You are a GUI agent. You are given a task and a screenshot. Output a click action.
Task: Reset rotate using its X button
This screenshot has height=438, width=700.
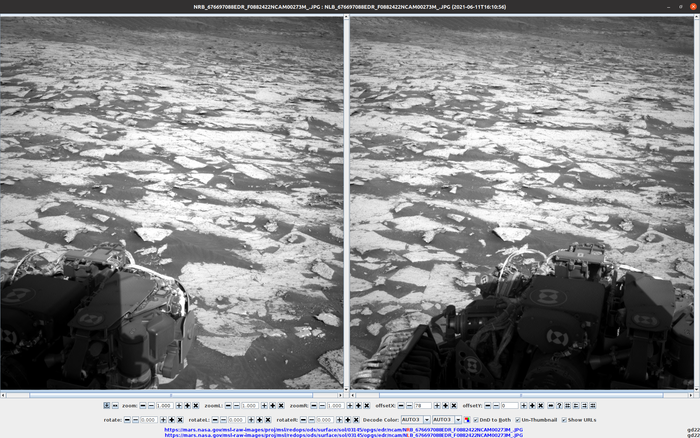pyautogui.click(x=180, y=419)
